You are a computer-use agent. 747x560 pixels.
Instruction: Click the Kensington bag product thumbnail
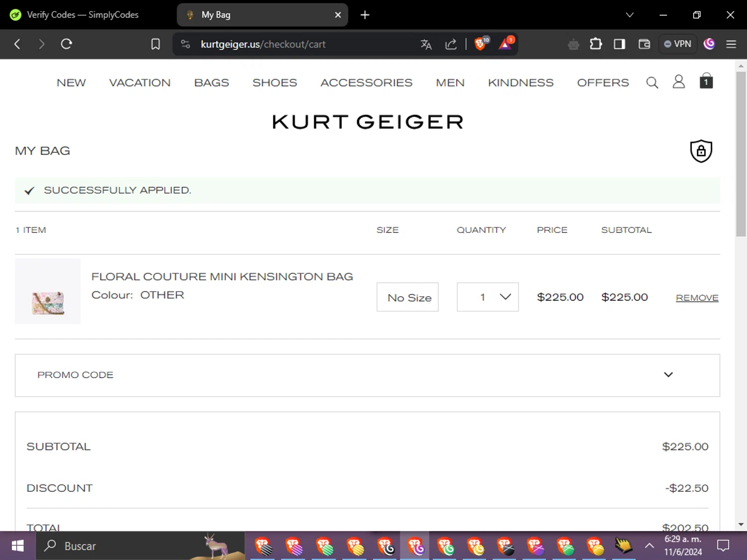coord(48,291)
